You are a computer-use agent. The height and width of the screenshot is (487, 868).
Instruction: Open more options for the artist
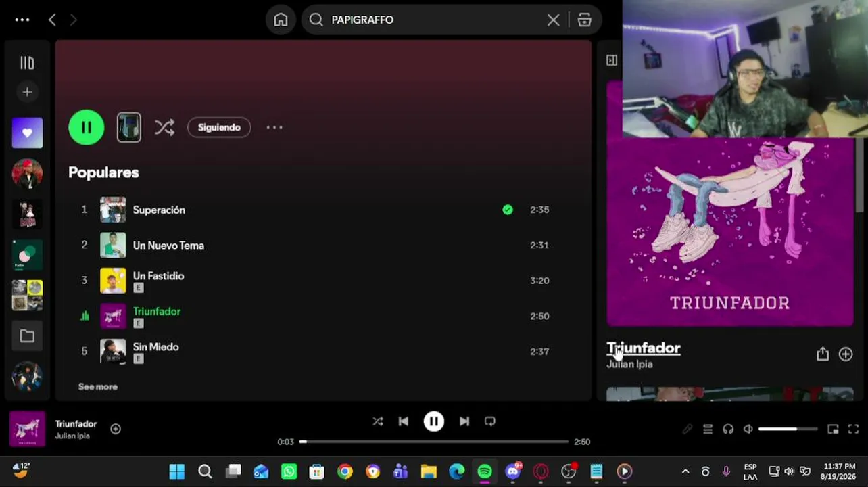tap(274, 127)
